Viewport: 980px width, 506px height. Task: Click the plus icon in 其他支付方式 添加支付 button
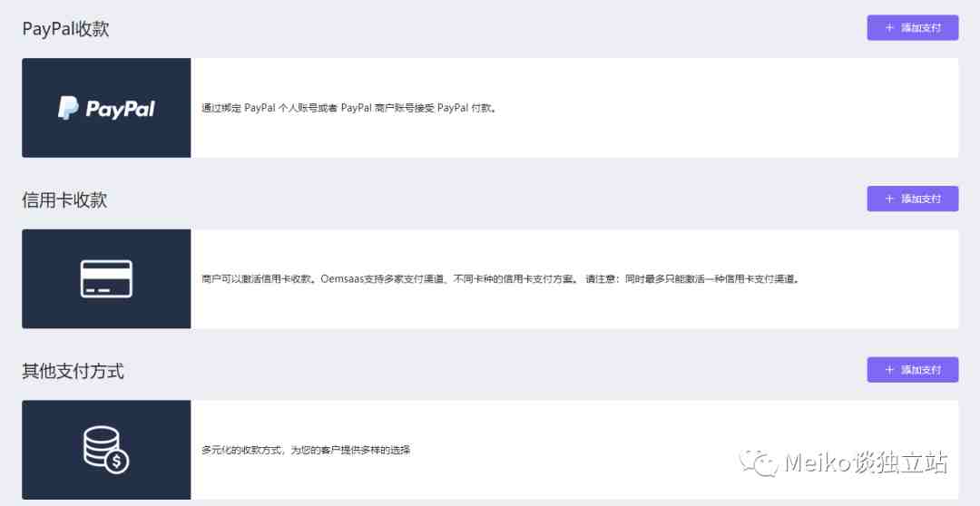[889, 370]
